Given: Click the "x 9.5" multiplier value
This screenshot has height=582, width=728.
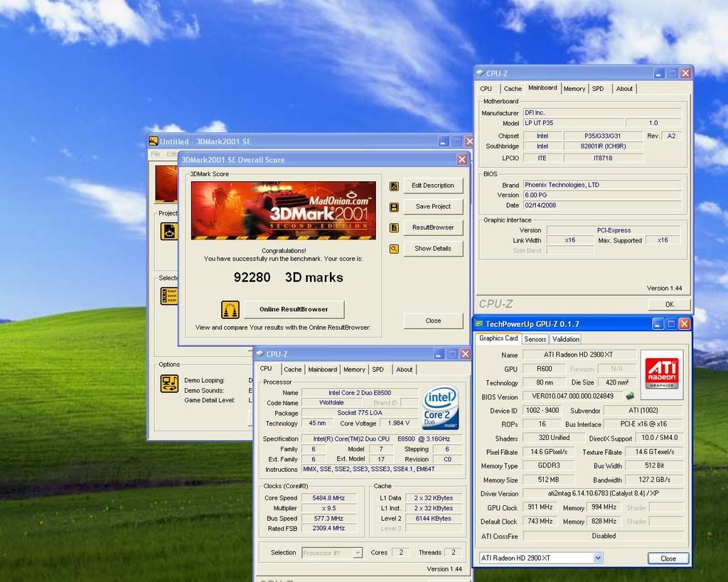Looking at the screenshot, I should 328,508.
